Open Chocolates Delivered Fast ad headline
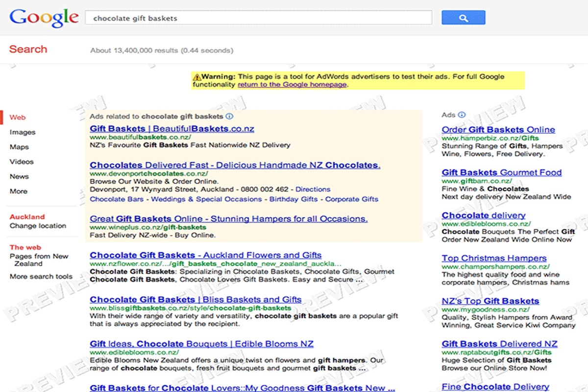This screenshot has width=588, height=392. pyautogui.click(x=235, y=165)
